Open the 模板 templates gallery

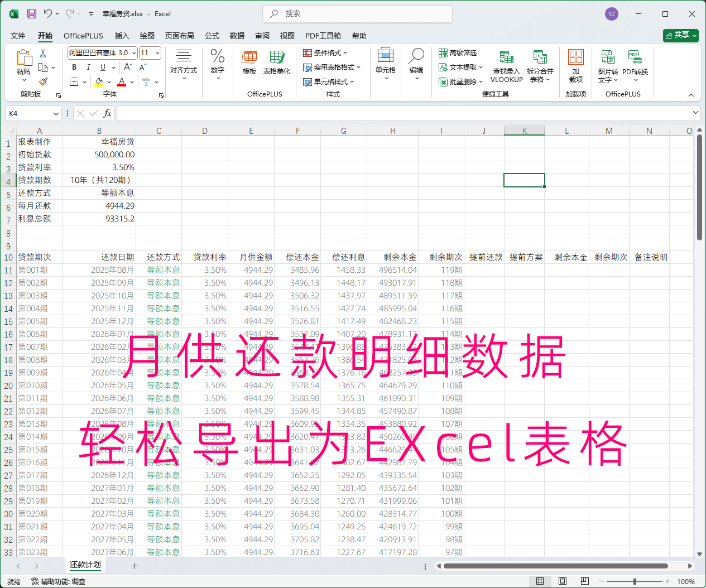pyautogui.click(x=249, y=62)
